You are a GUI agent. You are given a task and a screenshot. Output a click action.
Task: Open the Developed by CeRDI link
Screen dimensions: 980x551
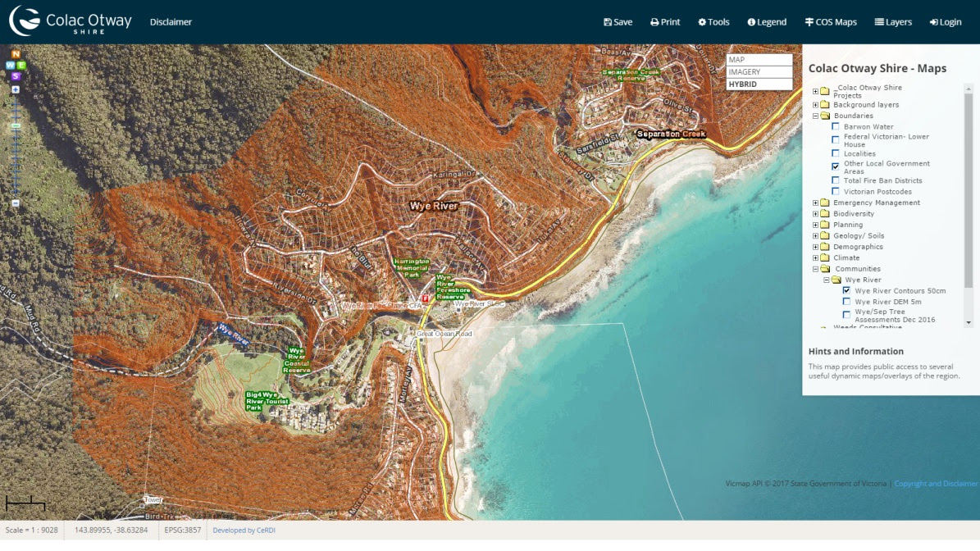click(244, 531)
